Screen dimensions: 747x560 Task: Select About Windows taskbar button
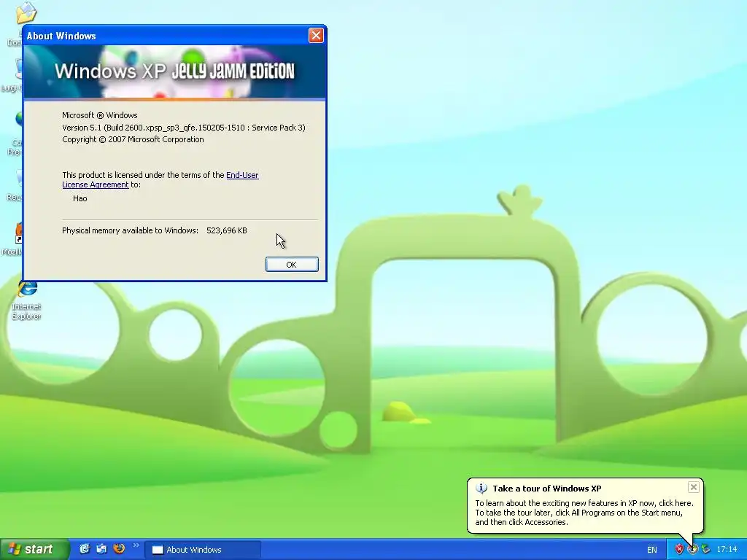203,550
